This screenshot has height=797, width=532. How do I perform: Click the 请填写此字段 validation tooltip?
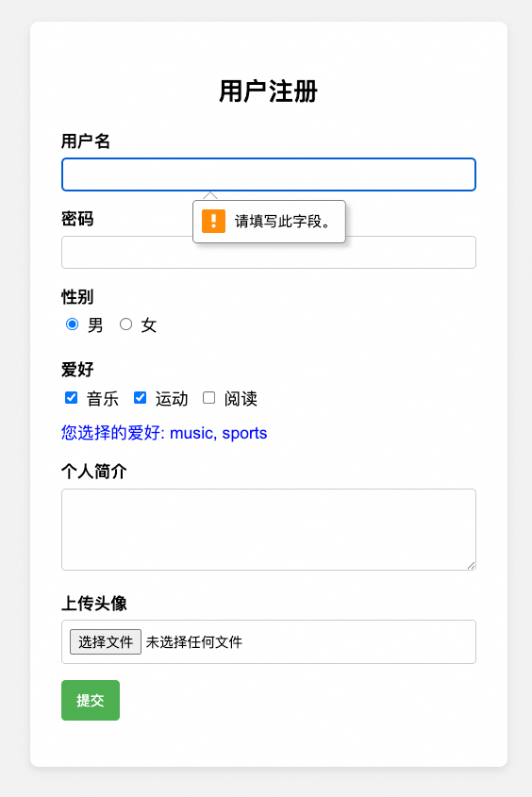tap(269, 222)
